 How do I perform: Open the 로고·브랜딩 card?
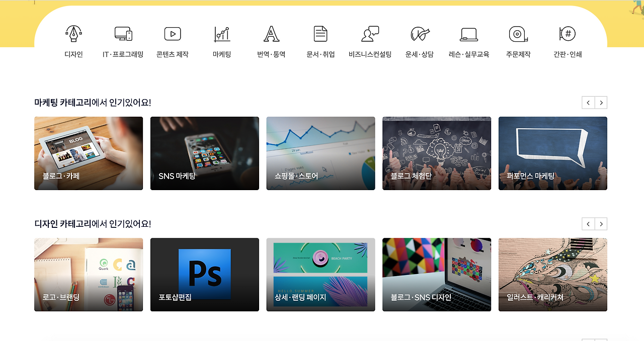[x=89, y=275]
